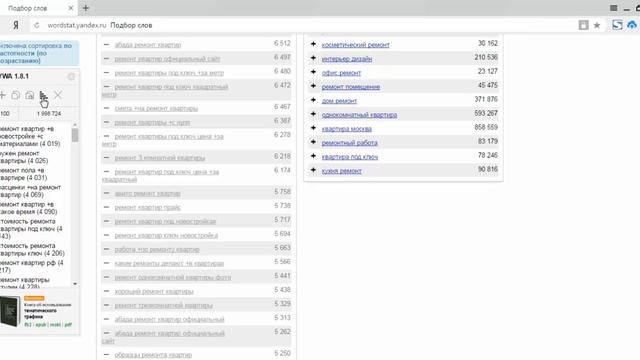The width and height of the screenshot is (640, 360).
Task: Open link 'работа по ремонту квартир'
Action: [x=157, y=249]
